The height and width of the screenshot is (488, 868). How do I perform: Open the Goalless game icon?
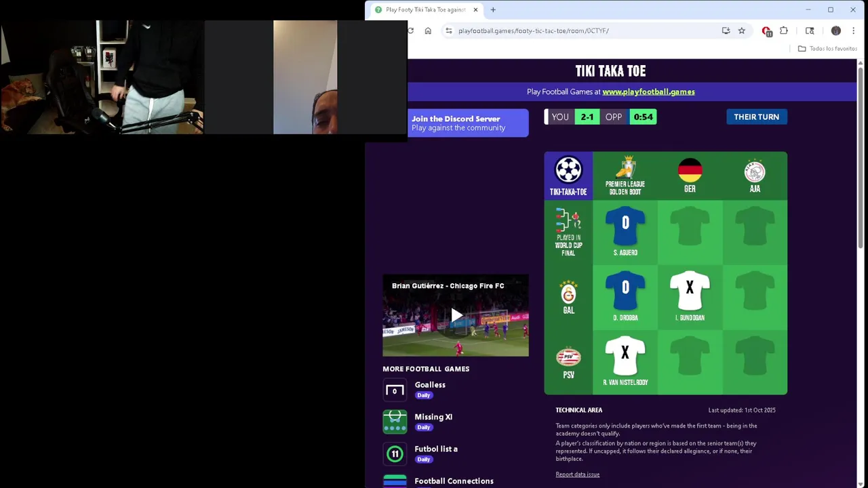point(395,390)
